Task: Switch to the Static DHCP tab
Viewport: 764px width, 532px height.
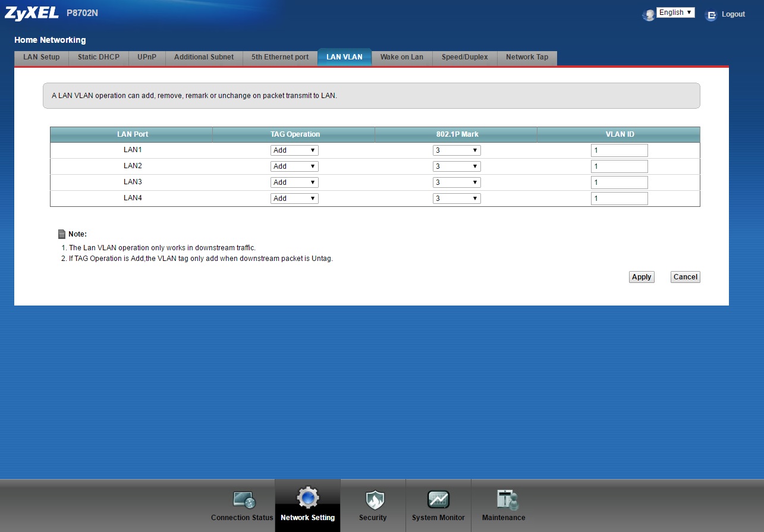Action: (99, 58)
